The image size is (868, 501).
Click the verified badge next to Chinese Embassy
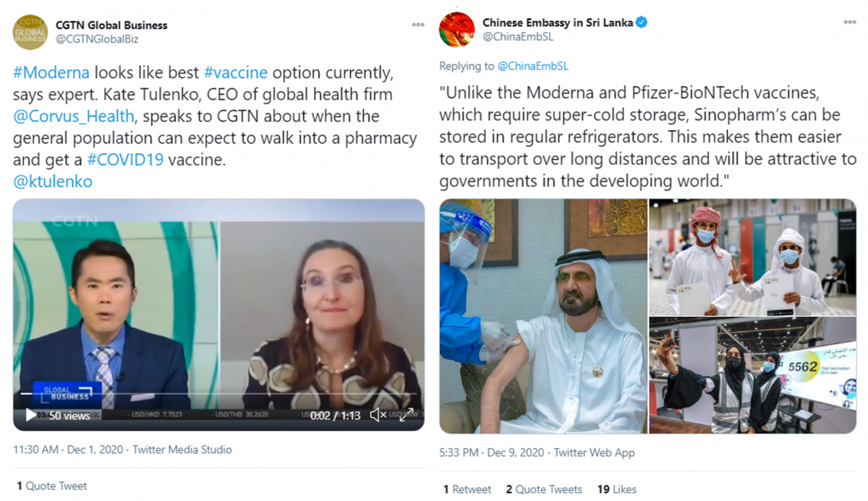642,22
